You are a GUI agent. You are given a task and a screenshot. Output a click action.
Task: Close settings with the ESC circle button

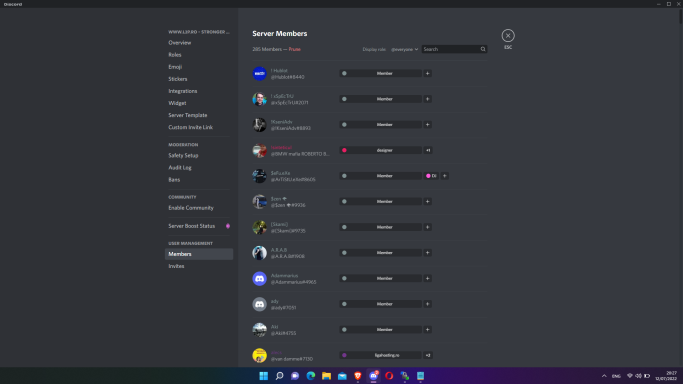(508, 36)
